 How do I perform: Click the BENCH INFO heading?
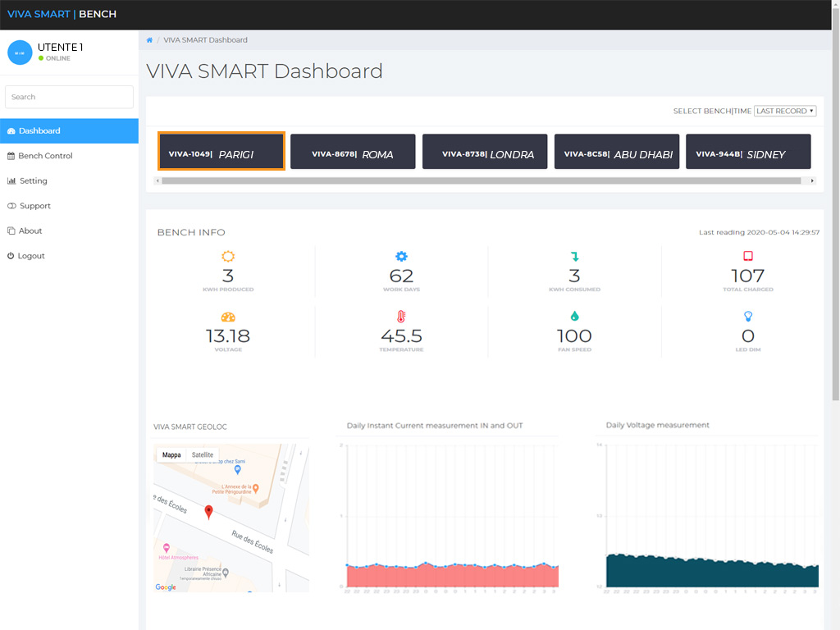[x=191, y=232]
